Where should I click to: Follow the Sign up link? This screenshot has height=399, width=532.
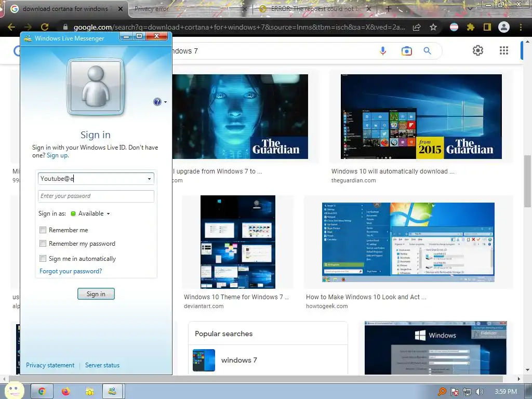pos(57,155)
